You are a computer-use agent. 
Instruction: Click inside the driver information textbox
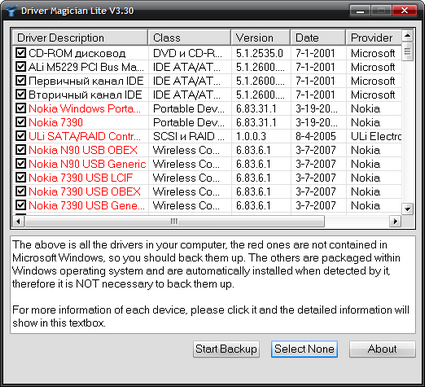[213, 284]
